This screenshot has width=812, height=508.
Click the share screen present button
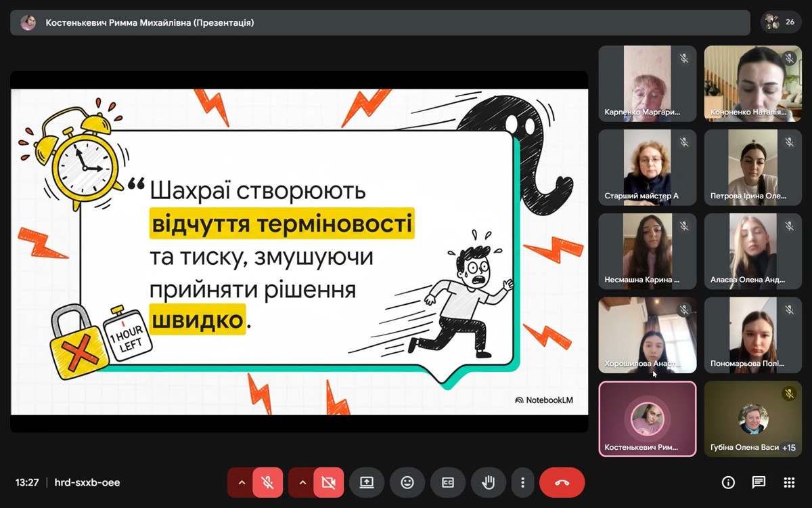click(x=367, y=482)
